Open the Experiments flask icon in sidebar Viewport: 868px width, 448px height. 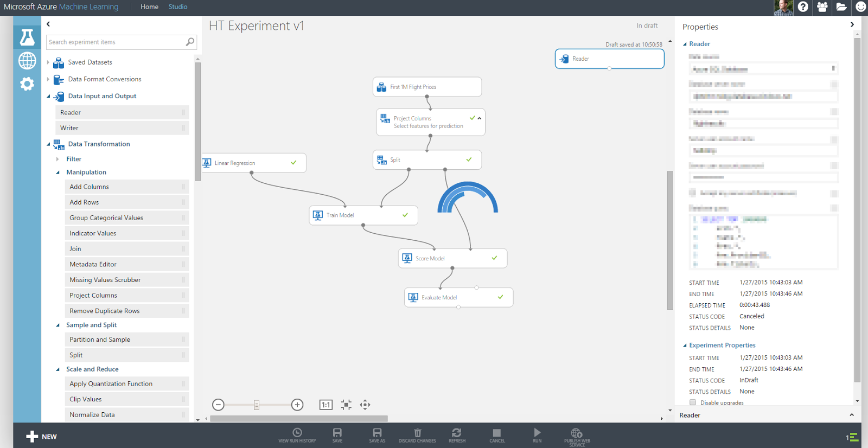27,37
